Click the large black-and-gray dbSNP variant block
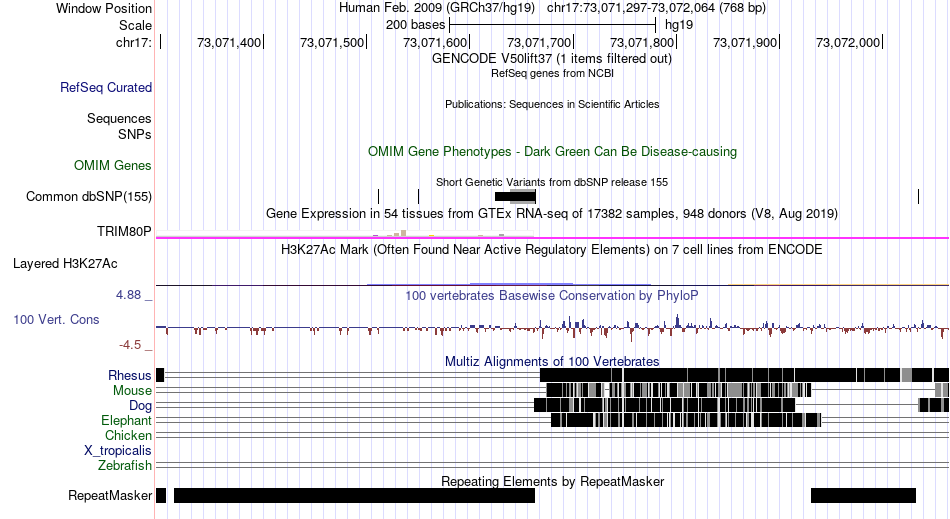The width and height of the screenshot is (950, 519). (x=515, y=196)
